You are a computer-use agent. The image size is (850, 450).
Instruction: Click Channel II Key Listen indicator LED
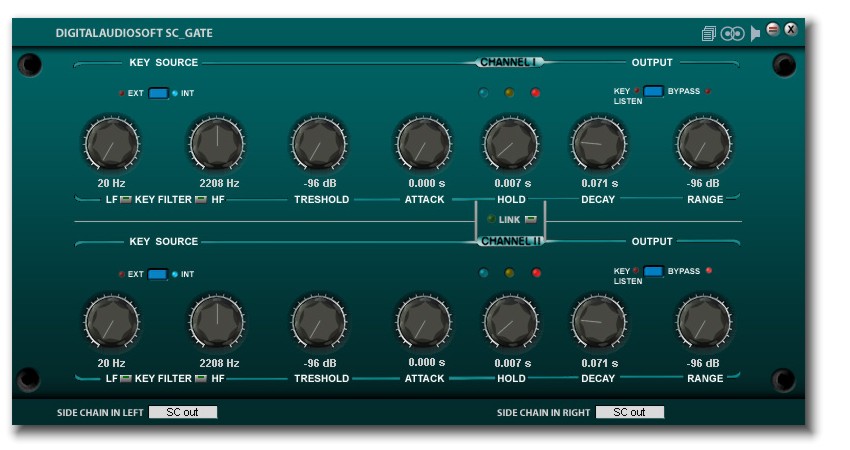636,271
